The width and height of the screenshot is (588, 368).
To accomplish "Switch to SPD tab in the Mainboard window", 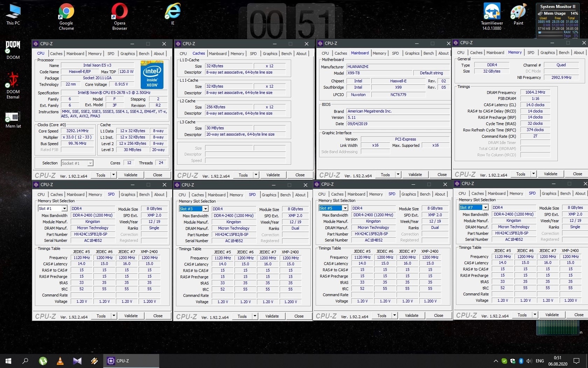I will 395,53.
